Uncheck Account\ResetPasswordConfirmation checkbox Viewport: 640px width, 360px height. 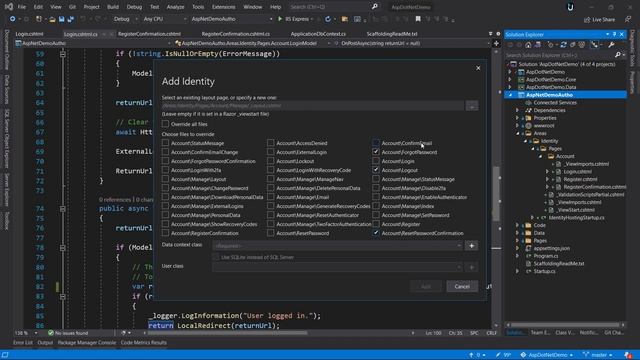coord(376,233)
